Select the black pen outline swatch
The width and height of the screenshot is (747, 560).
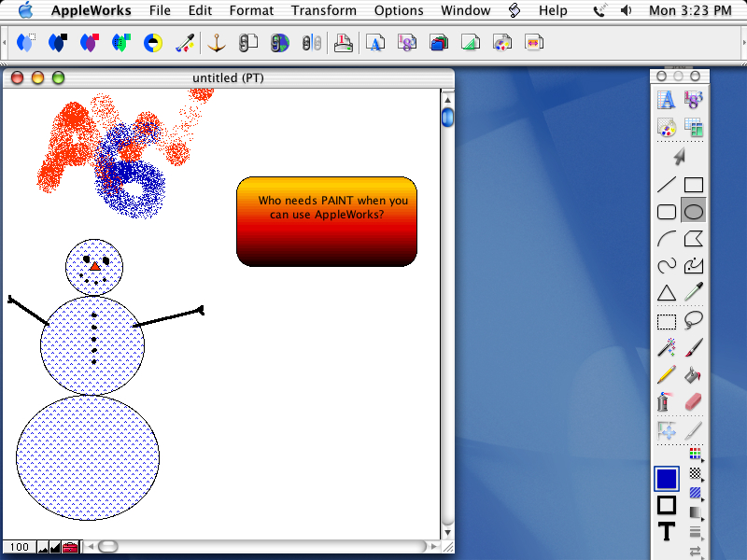tap(666, 505)
